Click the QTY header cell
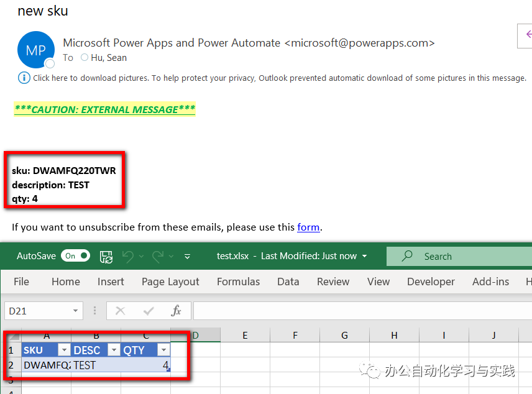532x394 pixels. click(x=145, y=350)
